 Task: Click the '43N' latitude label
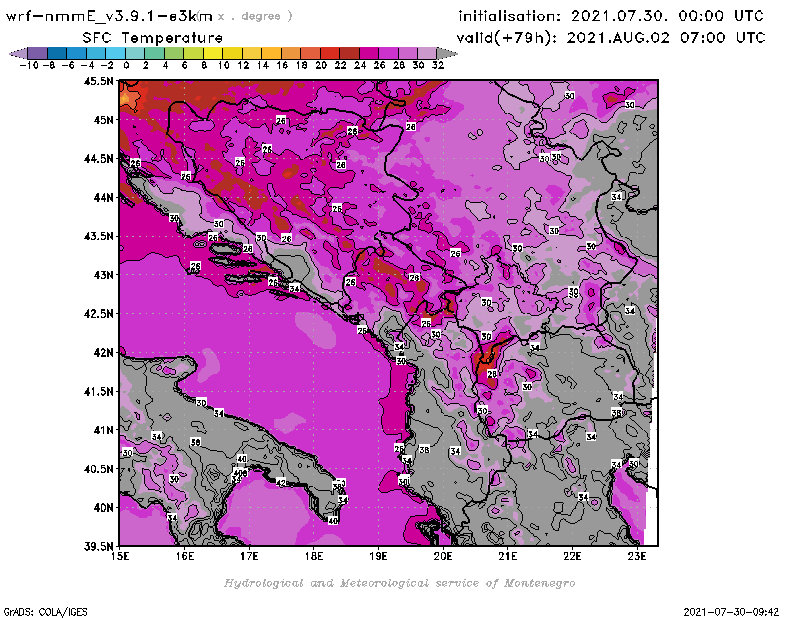(104, 275)
